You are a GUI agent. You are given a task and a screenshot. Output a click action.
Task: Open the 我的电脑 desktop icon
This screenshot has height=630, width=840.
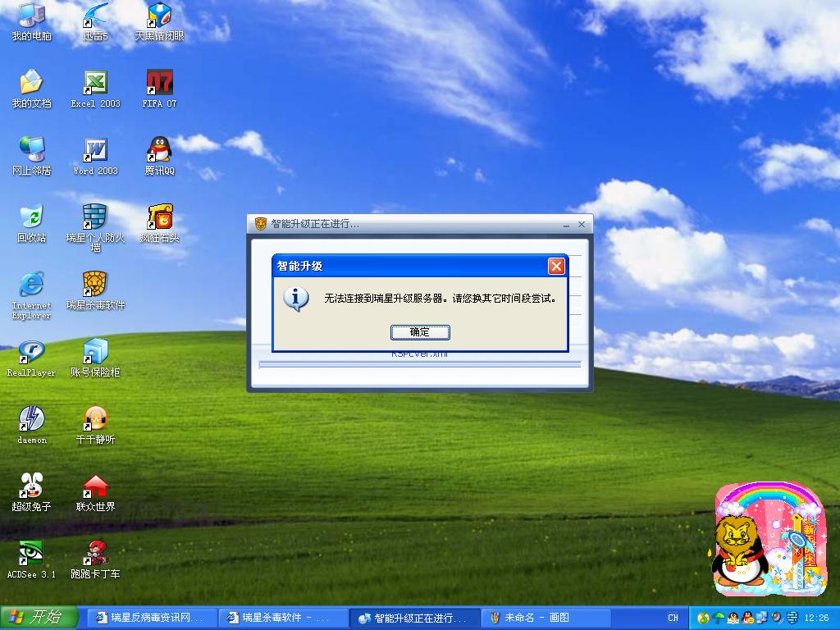coord(32,22)
